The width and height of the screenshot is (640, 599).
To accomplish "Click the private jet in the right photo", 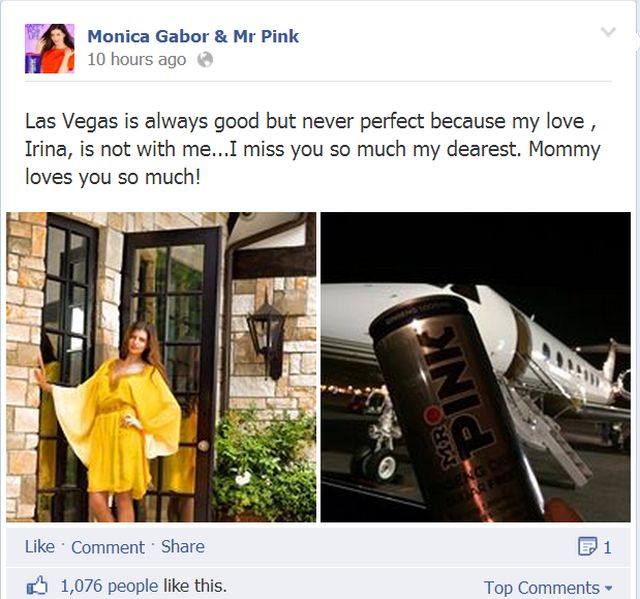I will pos(563,359).
